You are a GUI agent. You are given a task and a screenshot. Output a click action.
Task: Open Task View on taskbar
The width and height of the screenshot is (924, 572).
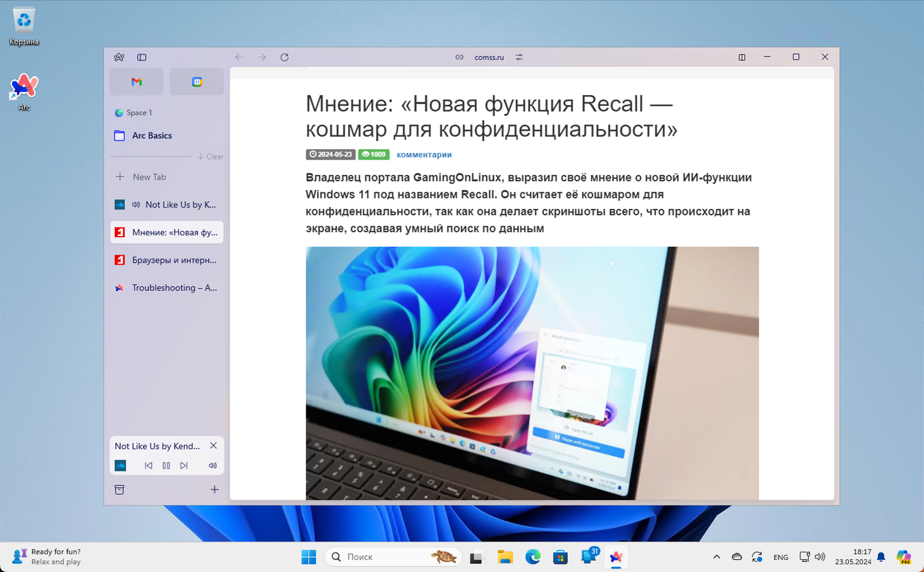pos(476,557)
